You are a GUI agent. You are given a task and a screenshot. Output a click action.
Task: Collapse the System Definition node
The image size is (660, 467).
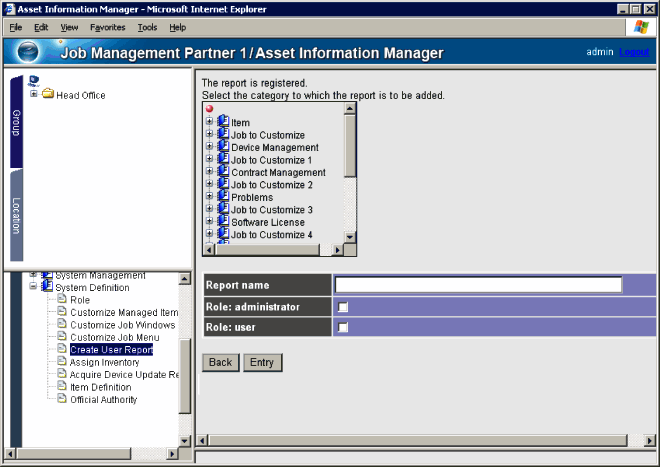(33, 286)
